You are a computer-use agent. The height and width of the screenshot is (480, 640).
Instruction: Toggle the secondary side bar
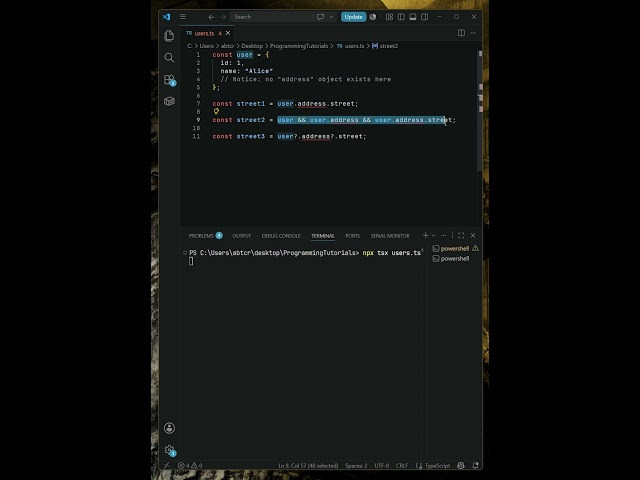click(424, 17)
